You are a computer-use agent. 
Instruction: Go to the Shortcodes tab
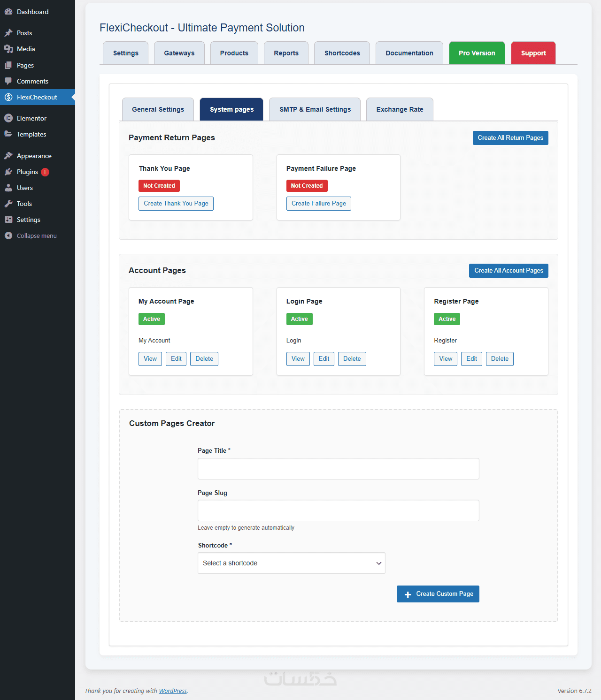click(x=342, y=53)
